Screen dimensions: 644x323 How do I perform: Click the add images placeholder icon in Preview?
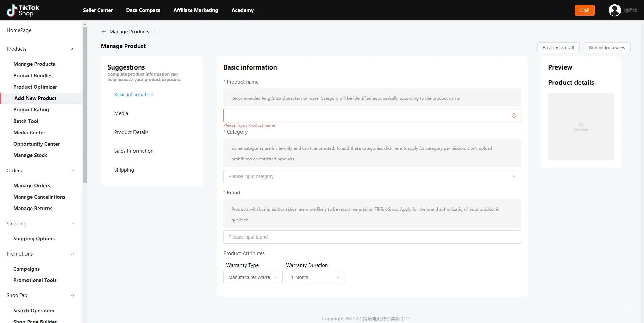(581, 126)
